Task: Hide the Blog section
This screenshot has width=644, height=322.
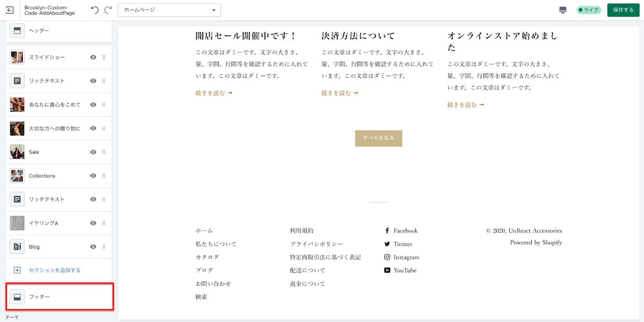Action: click(x=93, y=247)
